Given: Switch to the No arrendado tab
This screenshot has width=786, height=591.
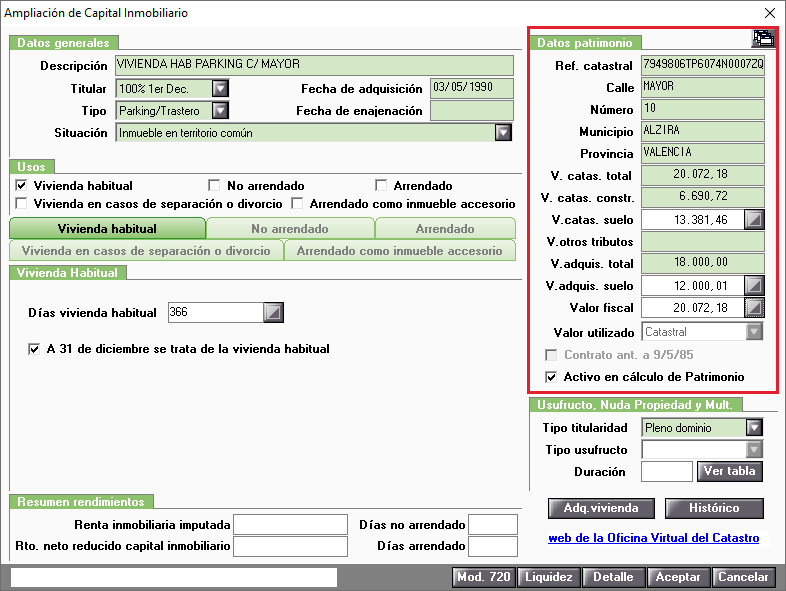Looking at the screenshot, I should point(290,229).
